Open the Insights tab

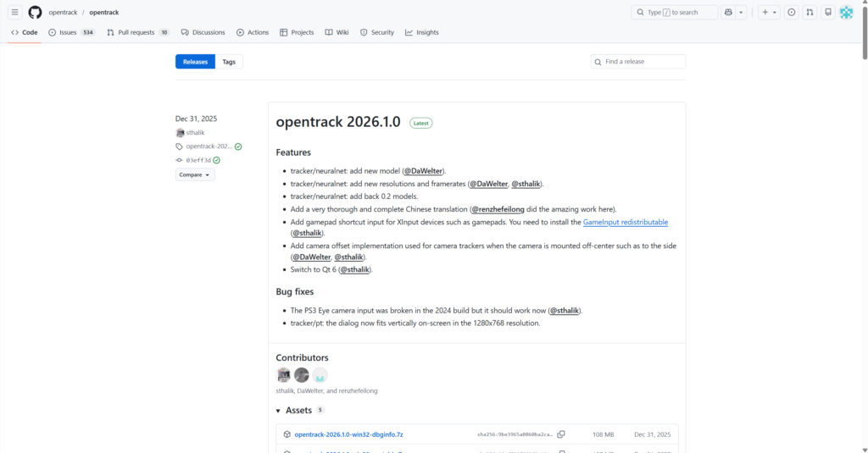pyautogui.click(x=422, y=32)
